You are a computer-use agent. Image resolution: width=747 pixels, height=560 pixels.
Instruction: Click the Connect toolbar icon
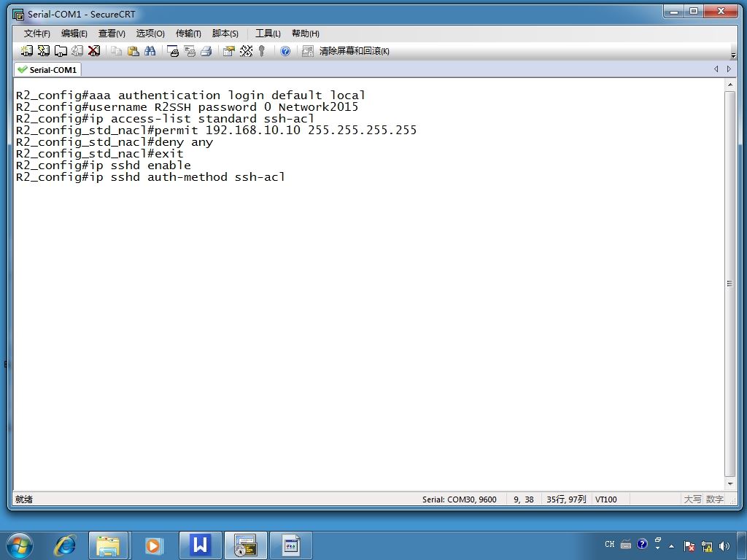click(x=27, y=51)
